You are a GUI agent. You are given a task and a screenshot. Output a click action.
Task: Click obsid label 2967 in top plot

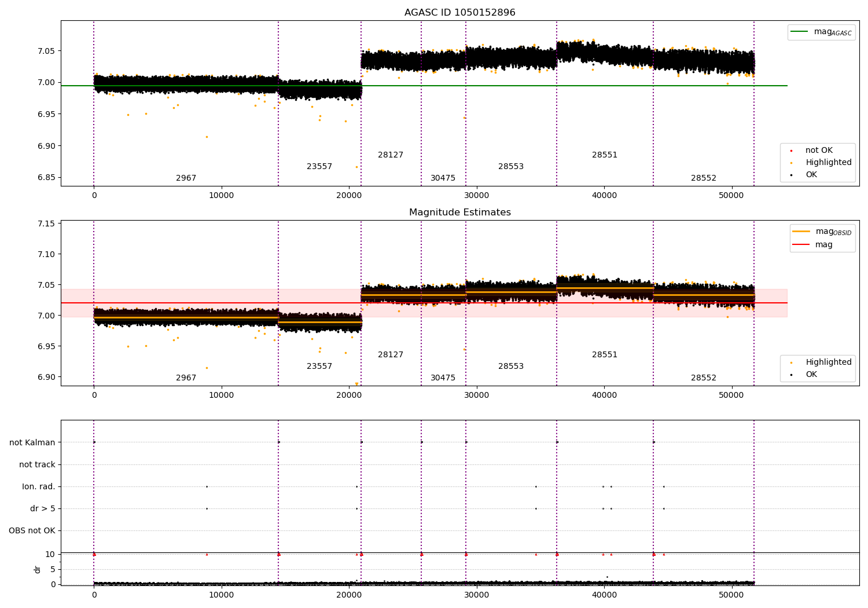tap(186, 178)
